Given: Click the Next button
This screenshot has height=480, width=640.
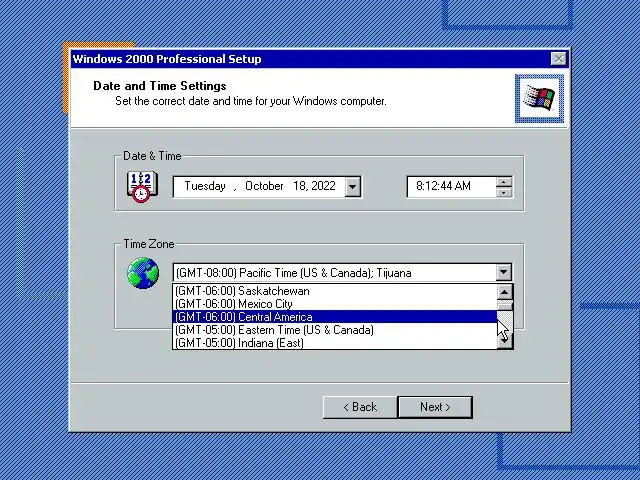Looking at the screenshot, I should [x=435, y=407].
